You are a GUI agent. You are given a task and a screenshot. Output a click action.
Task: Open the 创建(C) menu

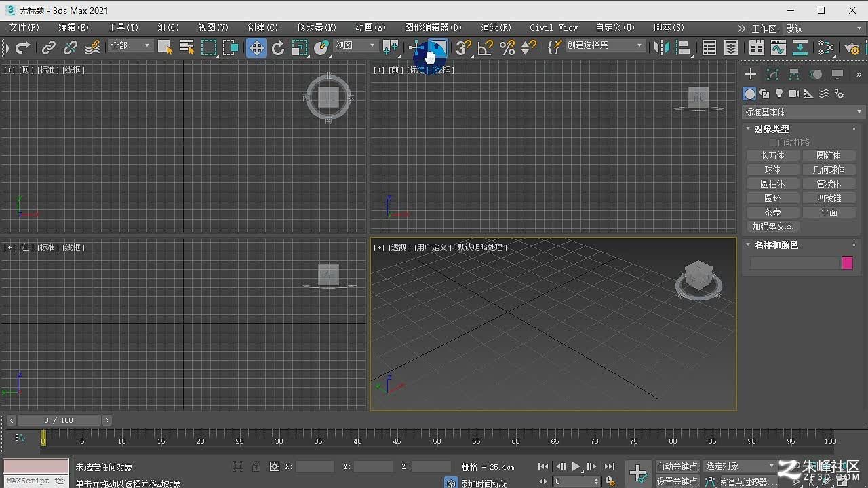[x=263, y=28]
